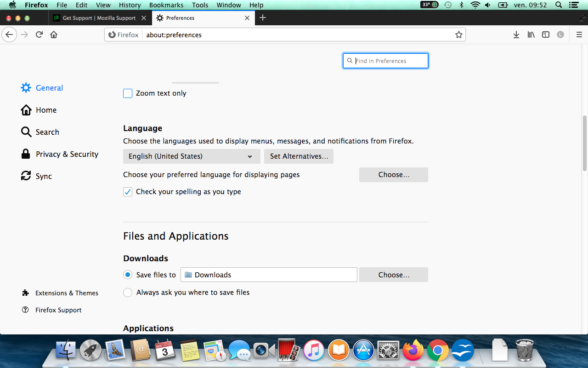Viewport: 588px width, 368px height.
Task: Open the Tools menu
Action: (x=200, y=5)
